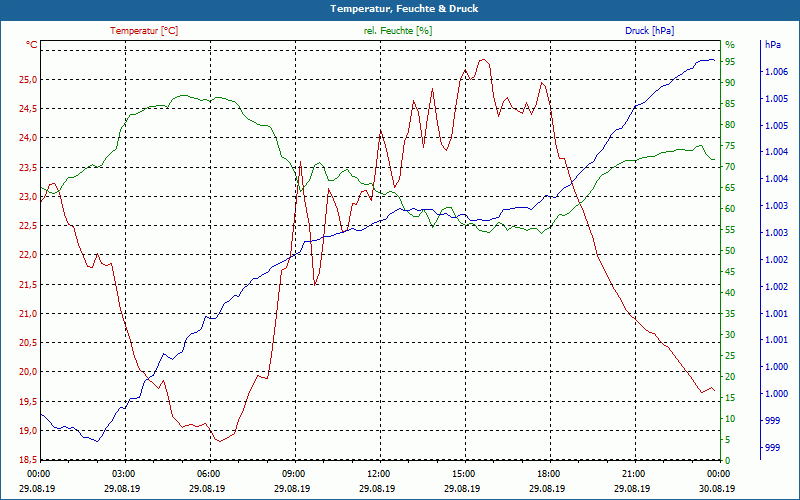
Task: Click the '20,5' temperature axis value
Action: pos(29,342)
